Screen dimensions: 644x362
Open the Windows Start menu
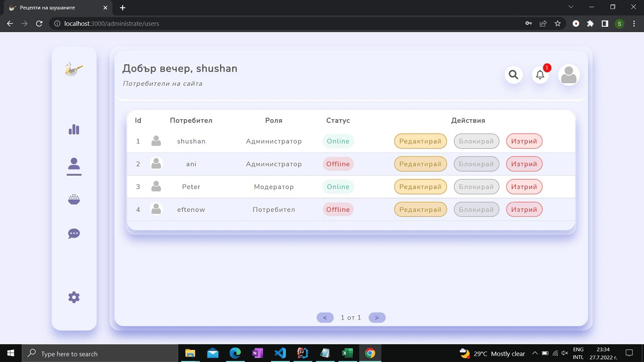click(x=11, y=354)
